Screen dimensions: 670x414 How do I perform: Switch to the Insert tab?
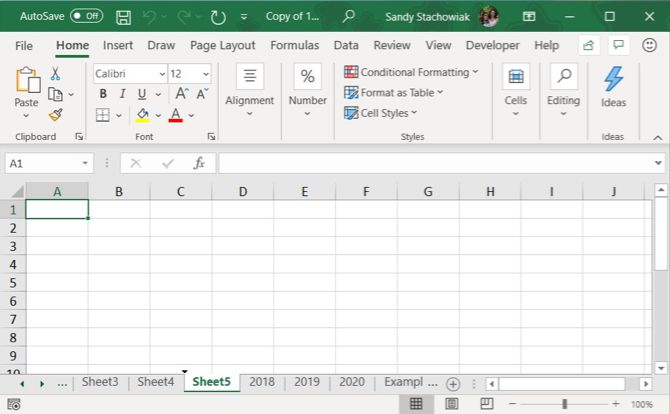(x=118, y=45)
